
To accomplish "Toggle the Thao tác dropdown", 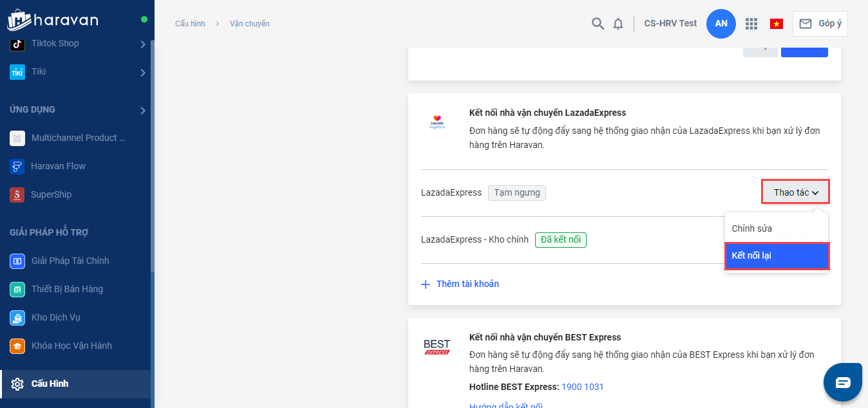I will (x=795, y=192).
